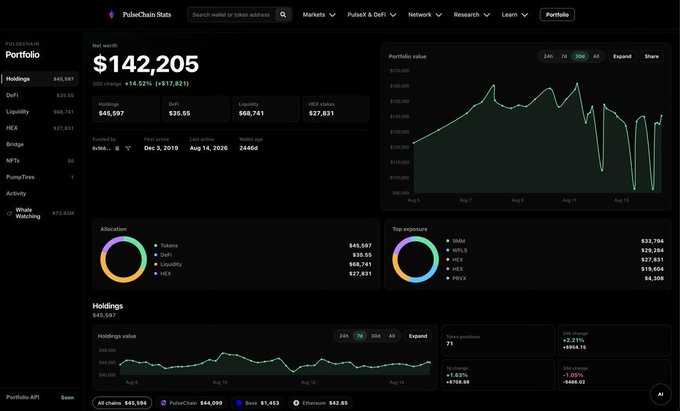Click the DeFi $35.55 stat card
Image resolution: width=680 pixels, height=411 pixels.
click(x=196, y=109)
